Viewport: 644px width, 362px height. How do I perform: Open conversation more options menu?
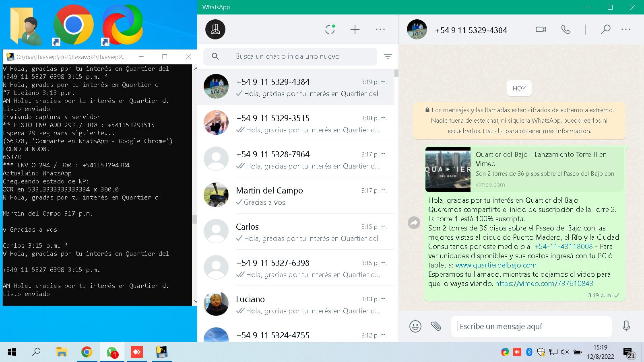click(626, 29)
